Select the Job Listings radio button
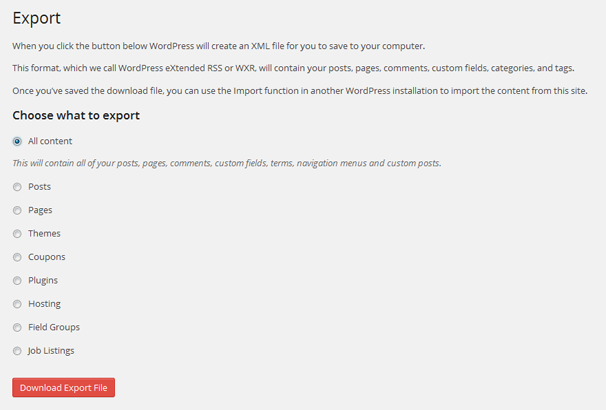The image size is (606, 410). click(17, 351)
